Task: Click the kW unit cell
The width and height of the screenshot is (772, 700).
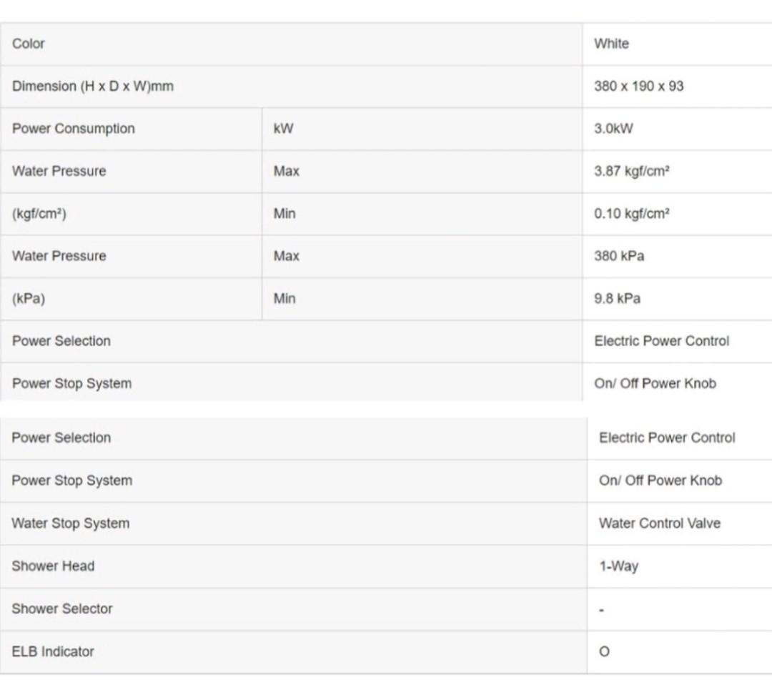Action: click(284, 129)
